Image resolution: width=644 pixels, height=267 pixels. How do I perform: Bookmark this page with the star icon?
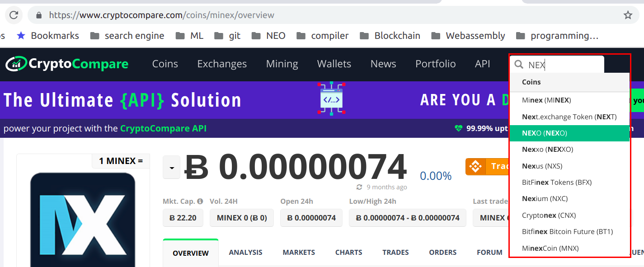[628, 15]
